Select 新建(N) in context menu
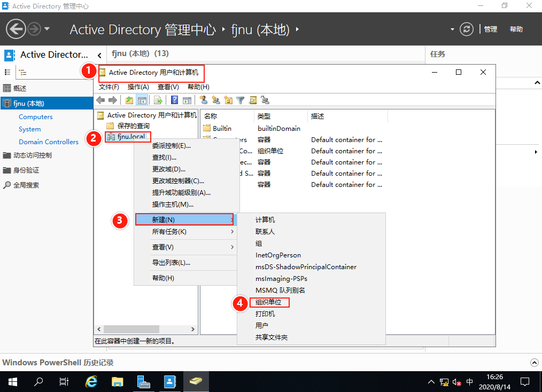542x392 pixels. [184, 219]
